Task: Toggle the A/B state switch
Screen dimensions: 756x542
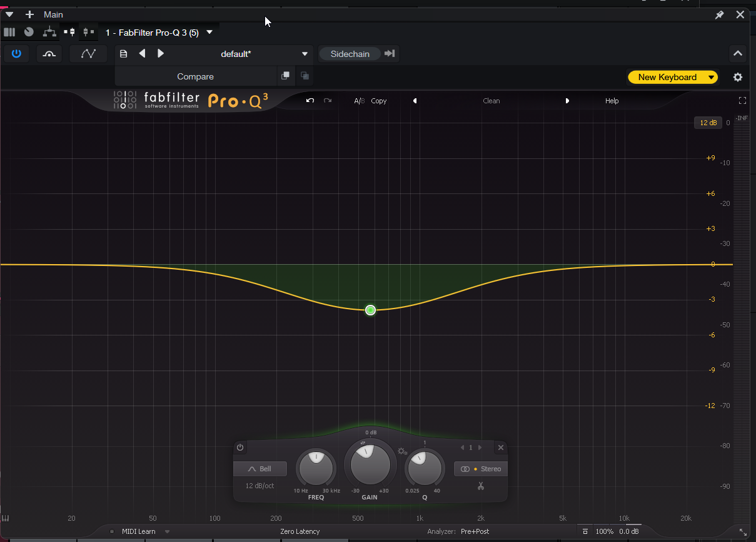Action: coord(359,101)
